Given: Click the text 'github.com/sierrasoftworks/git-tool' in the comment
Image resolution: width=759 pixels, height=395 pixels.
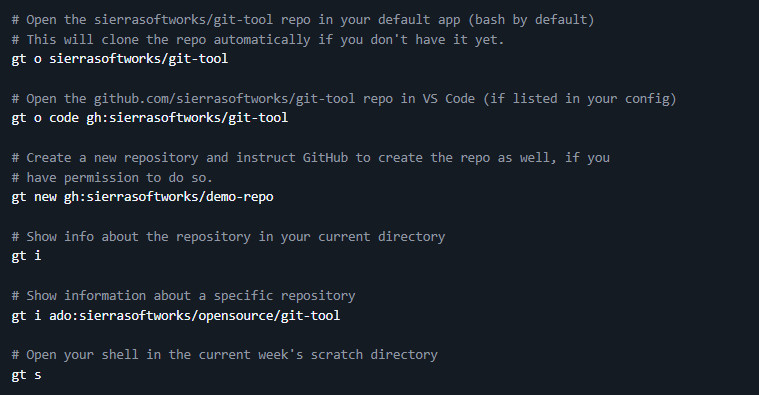Looking at the screenshot, I should point(224,99).
